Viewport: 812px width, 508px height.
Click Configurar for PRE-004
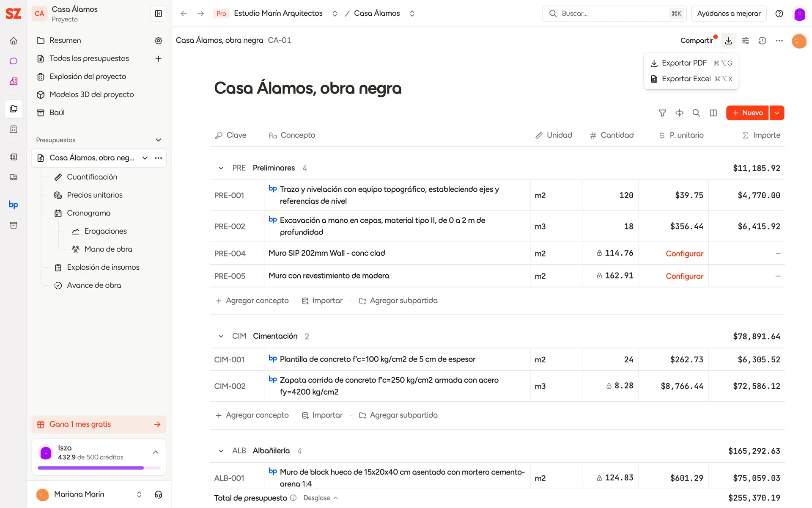pos(684,254)
